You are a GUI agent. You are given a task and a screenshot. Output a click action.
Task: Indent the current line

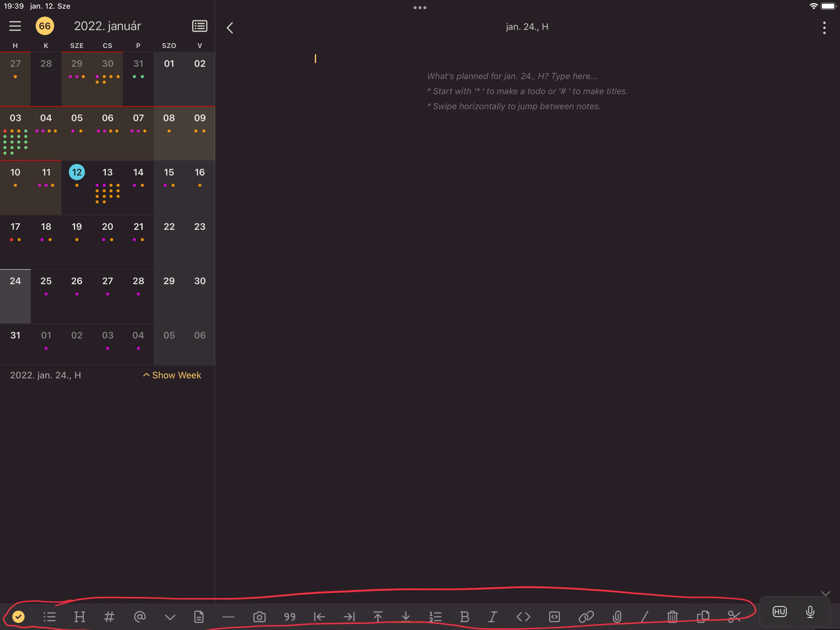tap(349, 616)
